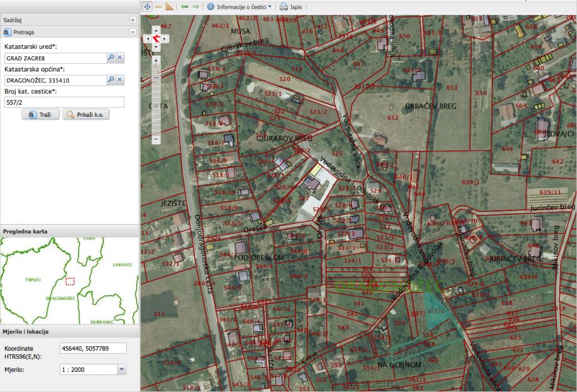Search Katastarski ured with magnifier icon
Screen dimensions: 577x392
[111, 58]
